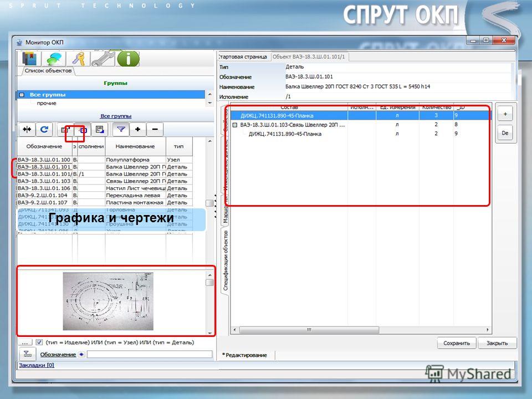This screenshot has width=532, height=399.
Task: Click the Ед. измерения column header
Action: pos(398,107)
